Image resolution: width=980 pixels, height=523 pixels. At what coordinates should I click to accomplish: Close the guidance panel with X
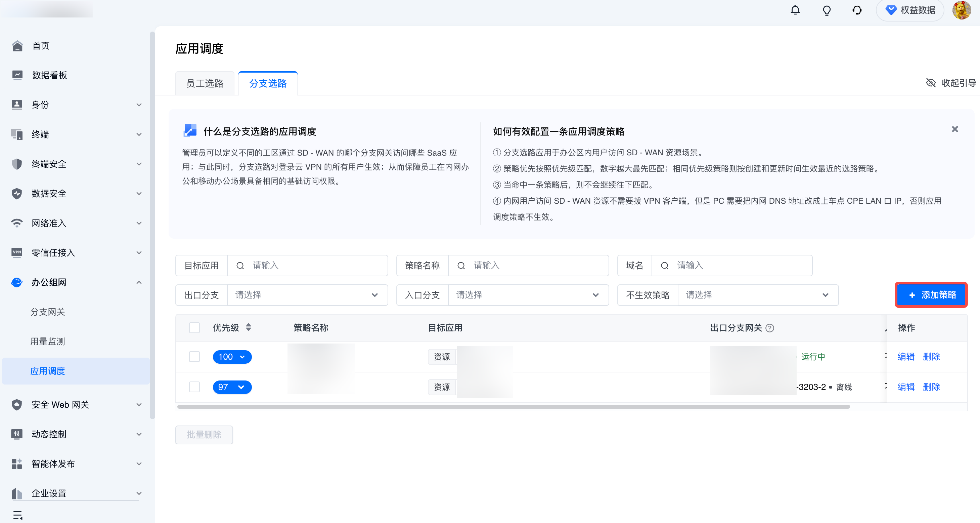point(954,129)
